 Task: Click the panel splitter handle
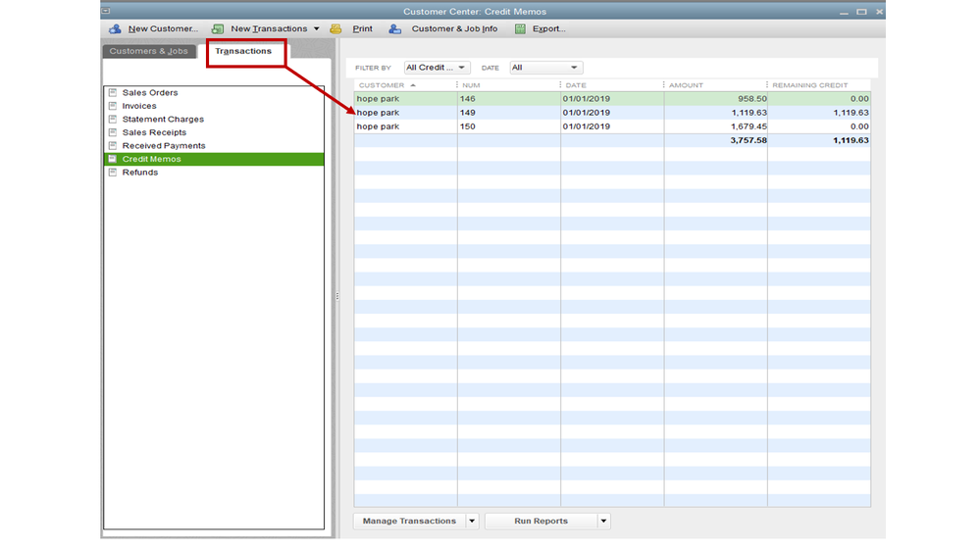coord(337,296)
